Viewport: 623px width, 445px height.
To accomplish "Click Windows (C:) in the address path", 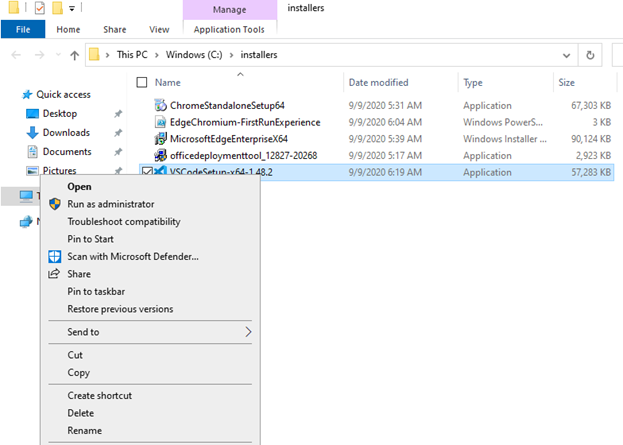I will point(194,54).
